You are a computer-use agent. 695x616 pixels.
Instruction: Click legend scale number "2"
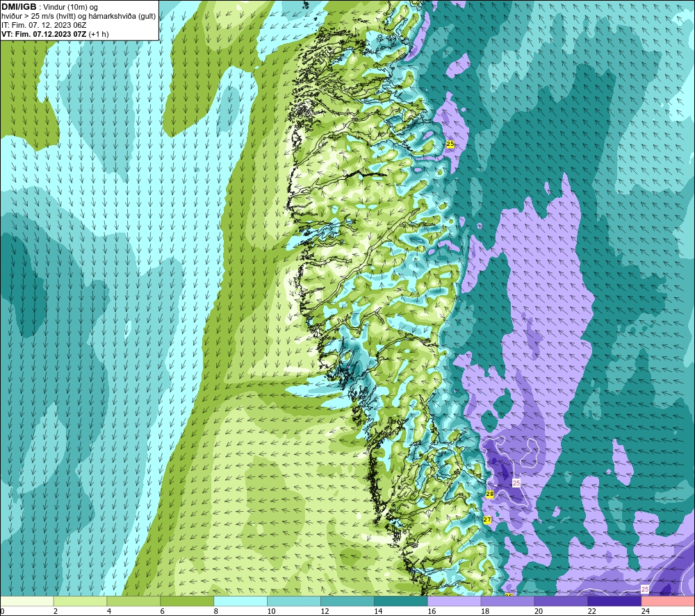click(x=56, y=611)
